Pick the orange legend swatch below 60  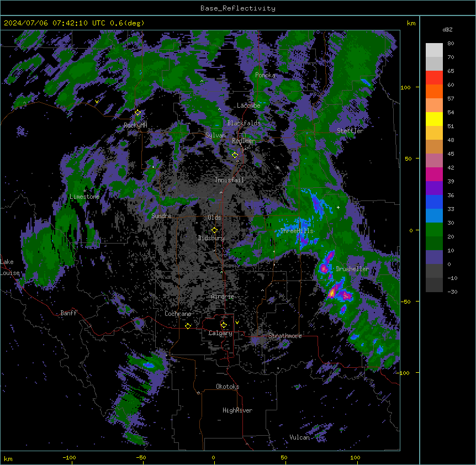434,91
